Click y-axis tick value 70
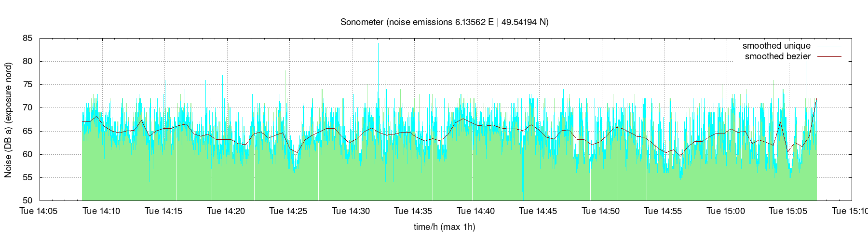Image resolution: width=868 pixels, height=241 pixels. pyautogui.click(x=27, y=107)
